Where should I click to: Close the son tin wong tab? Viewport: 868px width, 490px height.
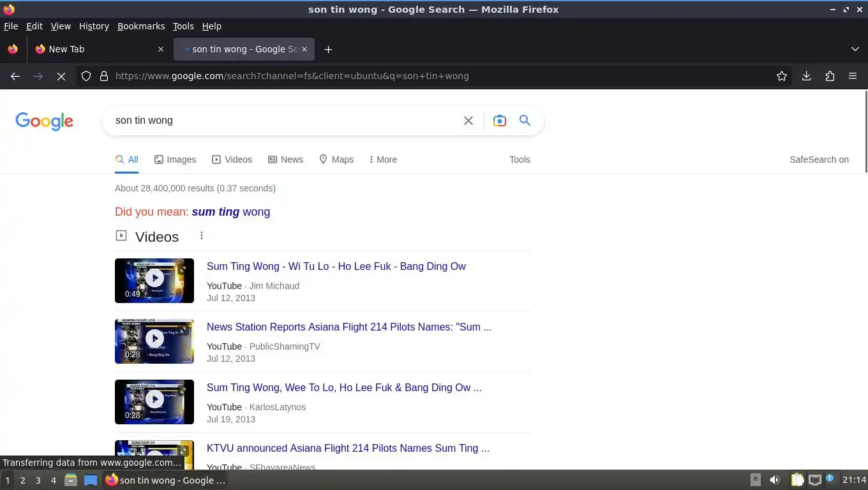pyautogui.click(x=304, y=49)
